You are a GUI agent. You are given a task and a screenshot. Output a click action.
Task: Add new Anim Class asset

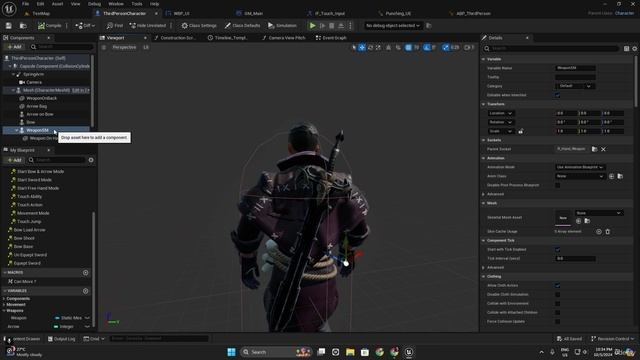pos(611,176)
